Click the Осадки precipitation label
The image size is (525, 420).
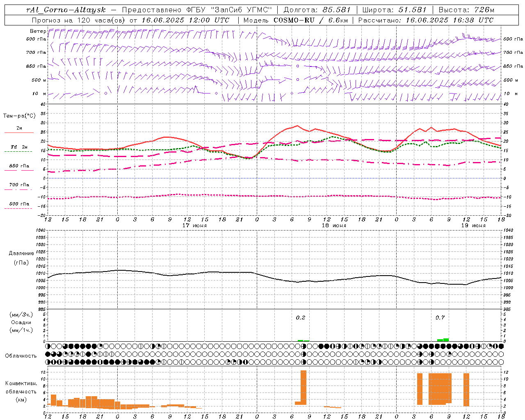21,322
